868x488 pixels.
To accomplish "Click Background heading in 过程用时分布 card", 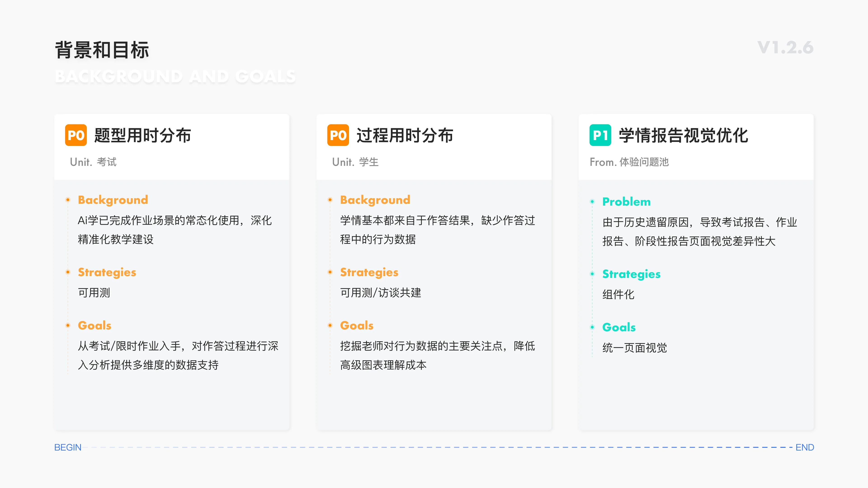I will click(x=375, y=200).
